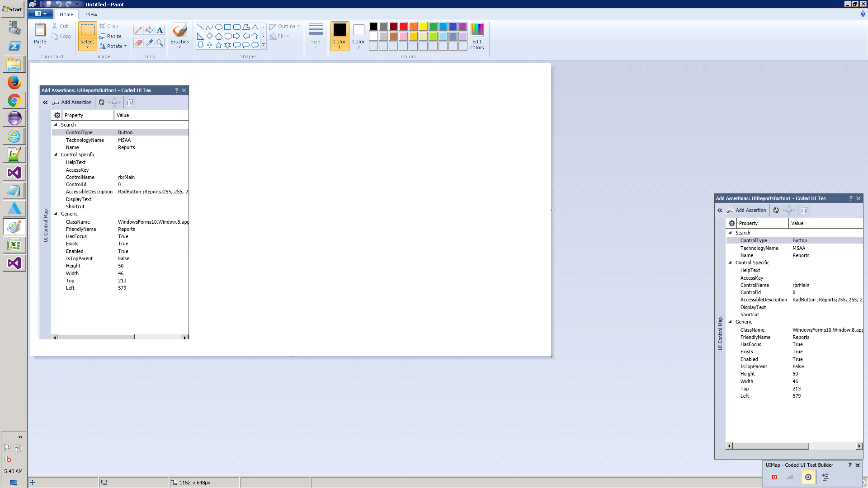Click the Generate Code icon in Test Builder
This screenshot has width=868, height=488.
click(x=825, y=477)
